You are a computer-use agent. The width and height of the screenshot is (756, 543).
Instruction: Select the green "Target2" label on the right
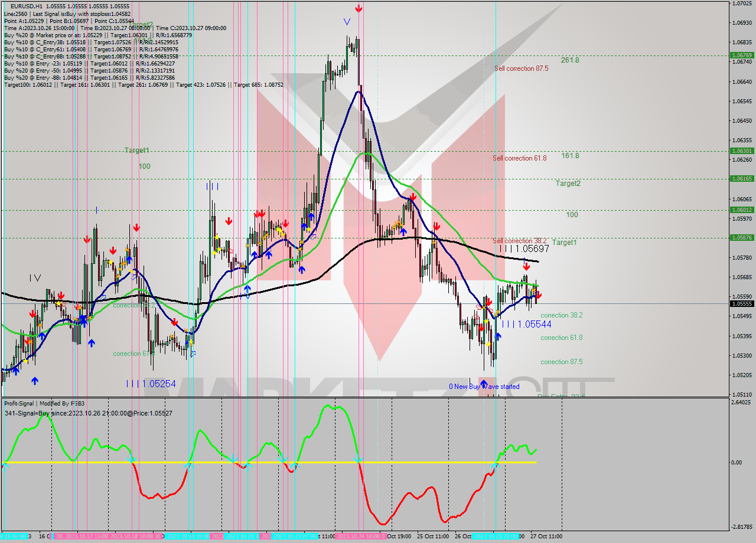(x=567, y=184)
